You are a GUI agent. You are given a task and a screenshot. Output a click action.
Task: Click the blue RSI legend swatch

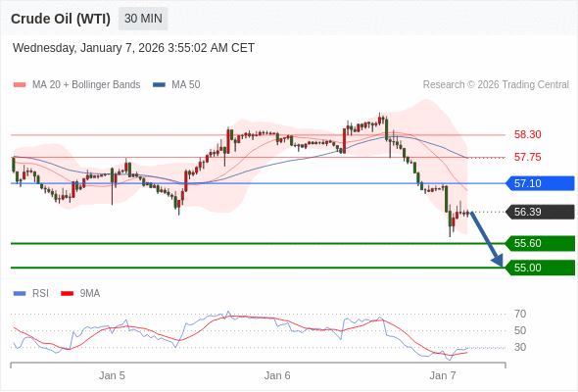point(20,294)
